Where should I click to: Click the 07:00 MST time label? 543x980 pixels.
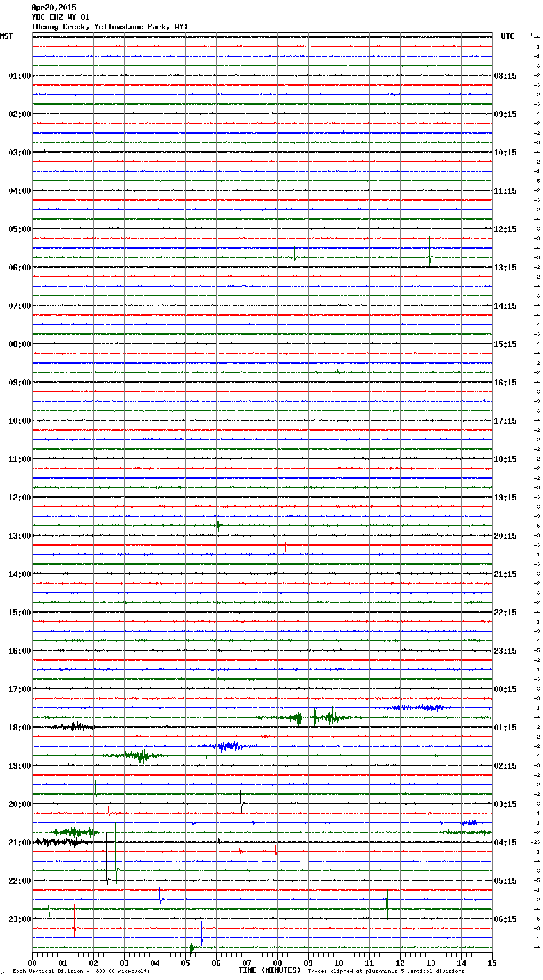point(20,306)
